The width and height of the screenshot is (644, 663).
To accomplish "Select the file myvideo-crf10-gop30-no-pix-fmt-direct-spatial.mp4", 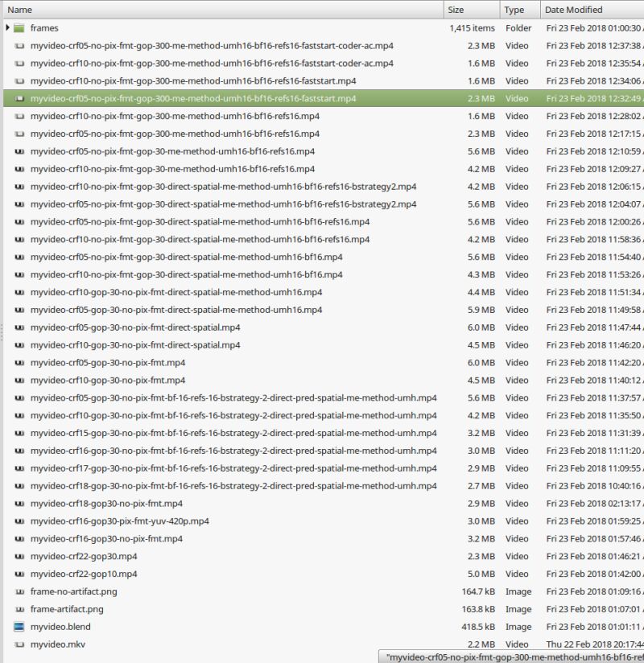I will coord(121,344).
